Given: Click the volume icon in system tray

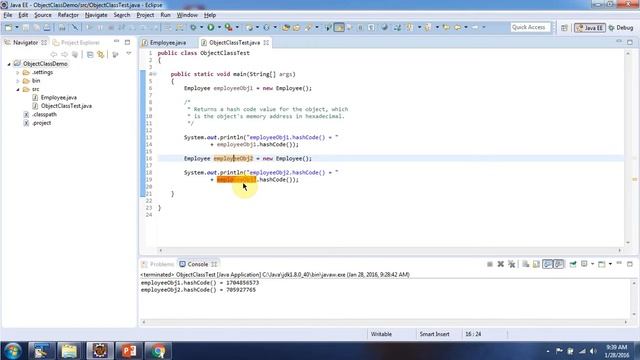Looking at the screenshot, I should coord(593,351).
